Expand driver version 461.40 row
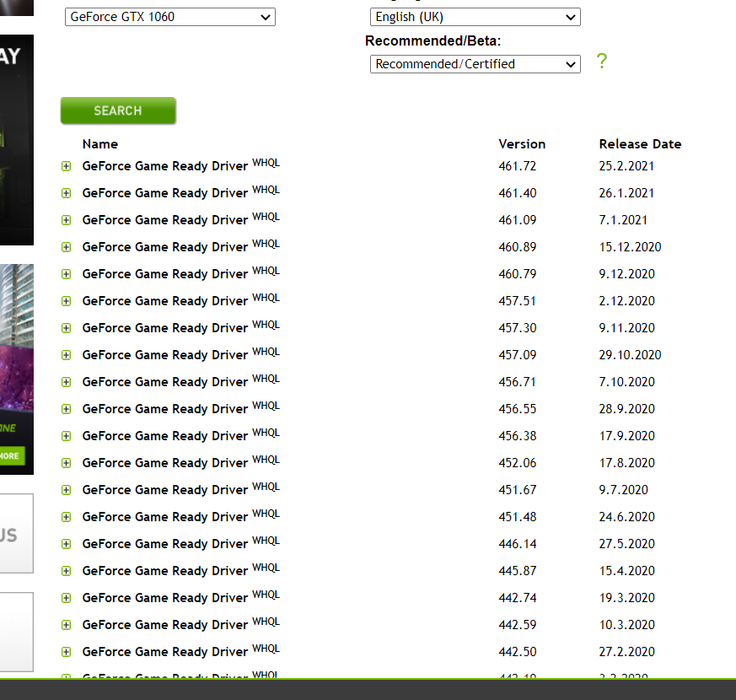 [x=67, y=193]
